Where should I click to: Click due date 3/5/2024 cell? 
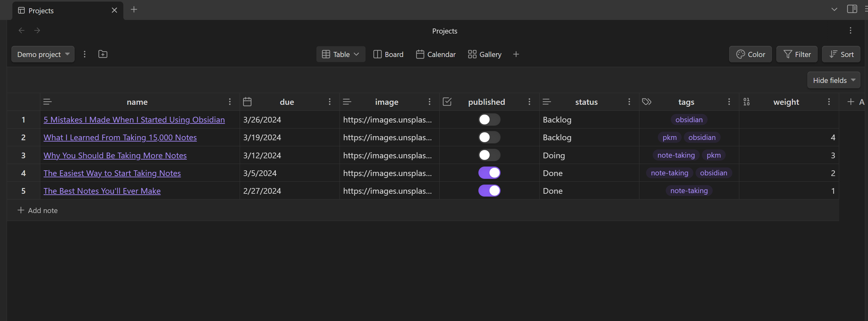click(x=289, y=173)
